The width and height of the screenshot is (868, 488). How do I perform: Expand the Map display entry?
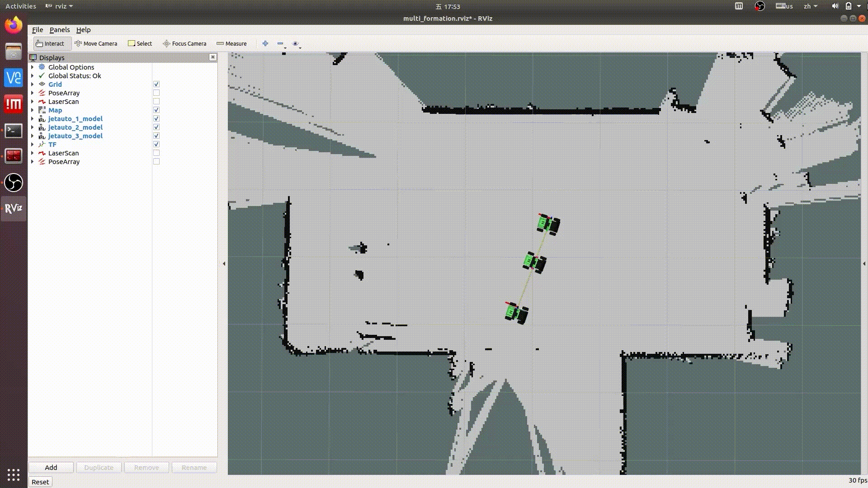[32, 110]
